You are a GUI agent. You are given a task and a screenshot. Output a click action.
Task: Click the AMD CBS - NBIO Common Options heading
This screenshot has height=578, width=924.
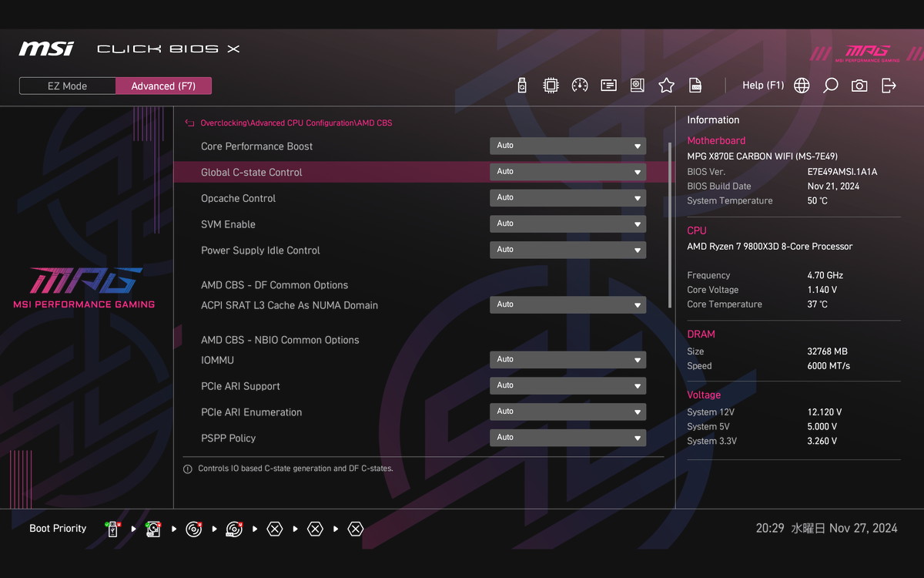(280, 340)
